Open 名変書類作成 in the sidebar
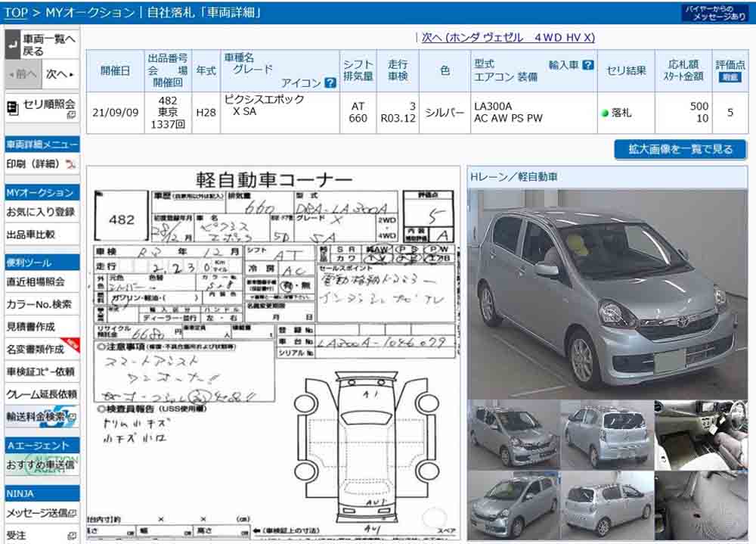The image size is (756, 544). [42, 349]
